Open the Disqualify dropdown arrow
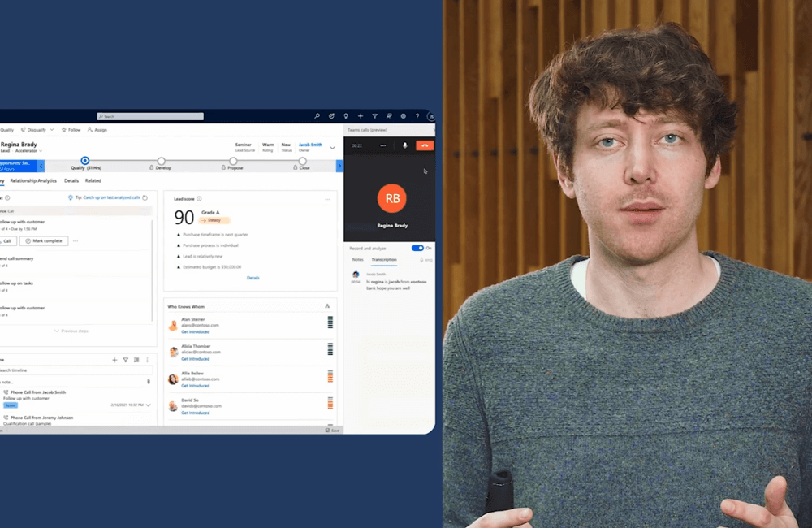The height and width of the screenshot is (528, 812). [52, 130]
